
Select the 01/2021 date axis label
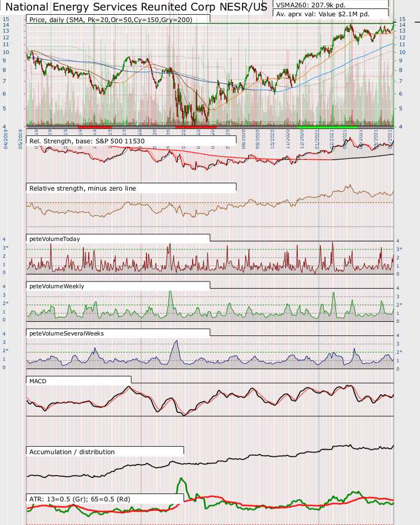[317, 139]
